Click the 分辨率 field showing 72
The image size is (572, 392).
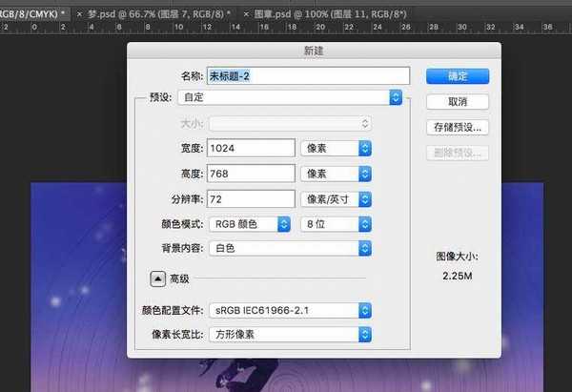[x=251, y=199]
